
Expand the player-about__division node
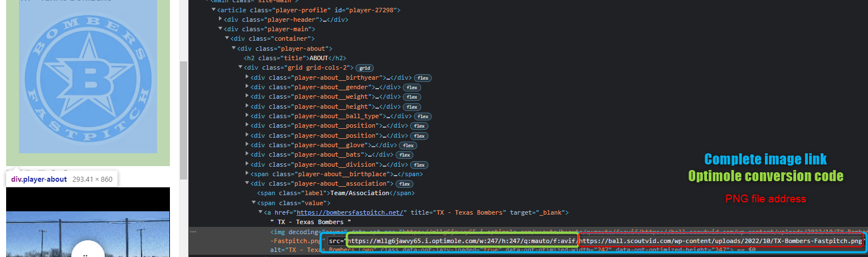click(247, 165)
